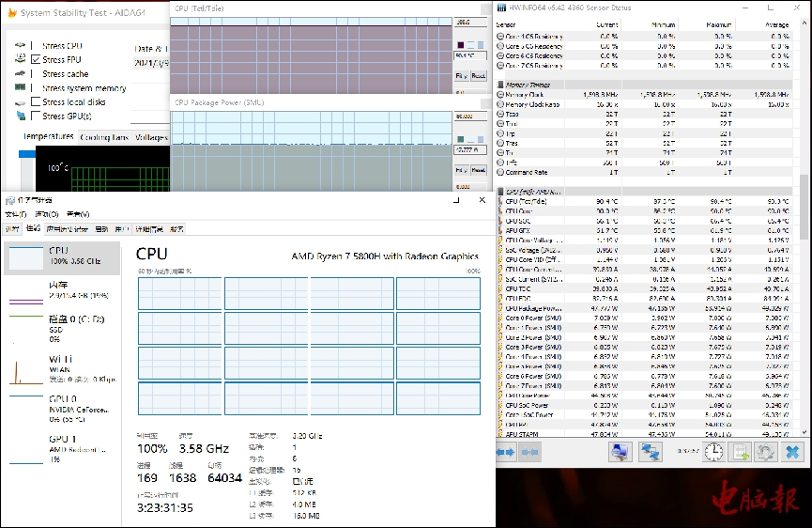The width and height of the screenshot is (812, 528).
Task: Click the AIDA64 flame icon in title bar
Action: 9,14
